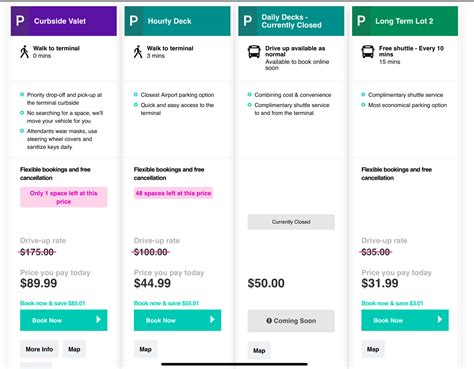Viewport: 474px width, 369px height.
Task: Book the Hourly Deck for $44.99
Action: coord(177,320)
